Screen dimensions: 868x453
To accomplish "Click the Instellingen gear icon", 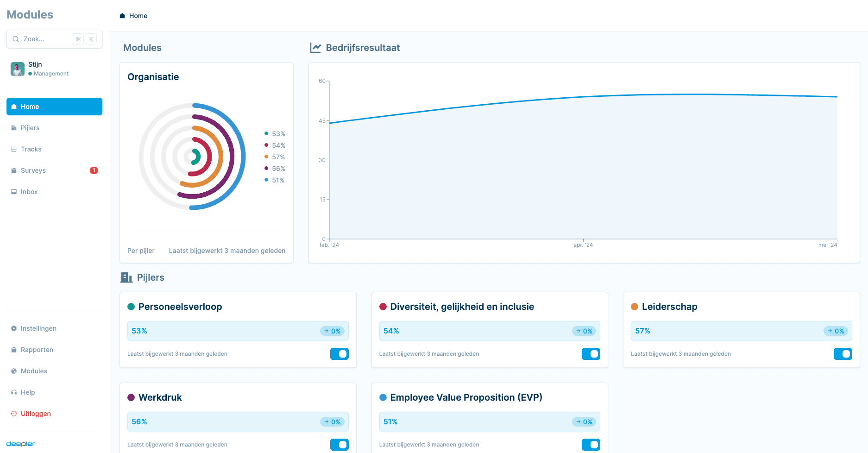I will pos(14,328).
